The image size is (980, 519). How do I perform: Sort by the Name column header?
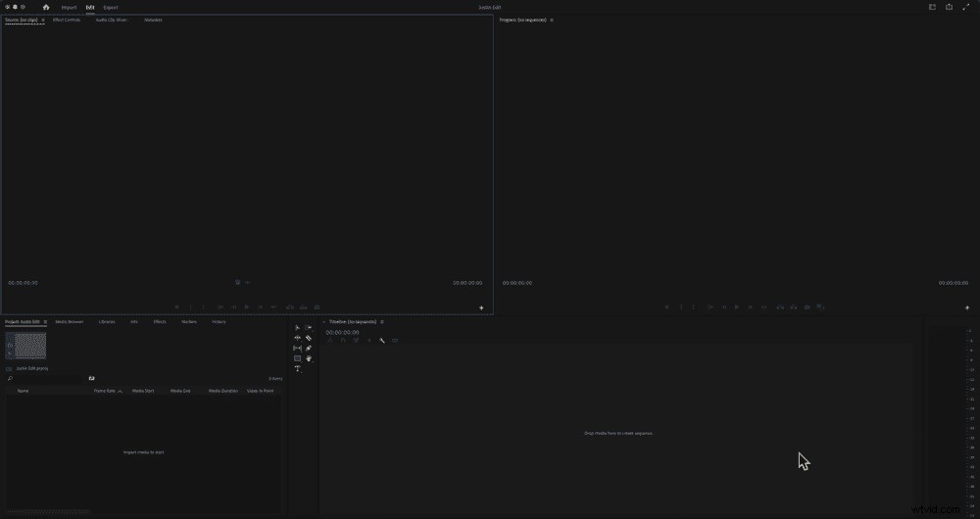[24, 391]
